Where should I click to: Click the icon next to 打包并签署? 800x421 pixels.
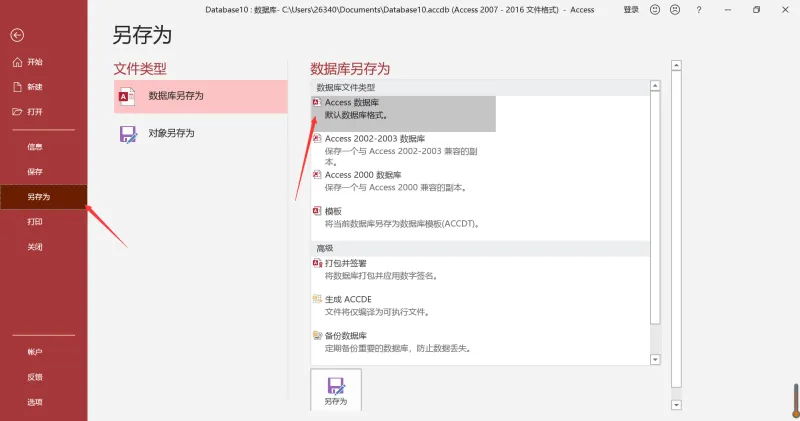coord(317,263)
